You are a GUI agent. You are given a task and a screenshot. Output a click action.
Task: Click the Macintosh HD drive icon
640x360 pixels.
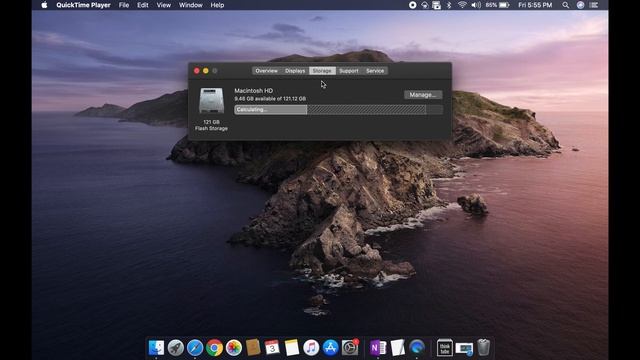(211, 101)
